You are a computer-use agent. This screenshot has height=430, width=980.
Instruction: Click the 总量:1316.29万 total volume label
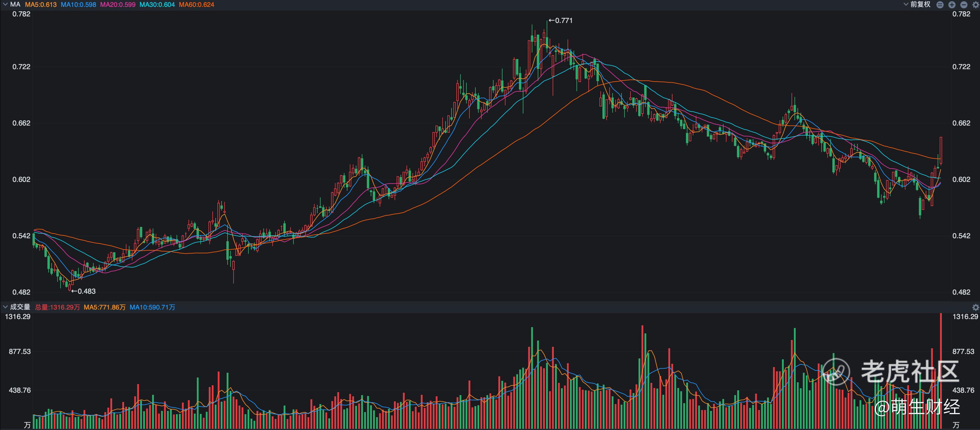[58, 307]
